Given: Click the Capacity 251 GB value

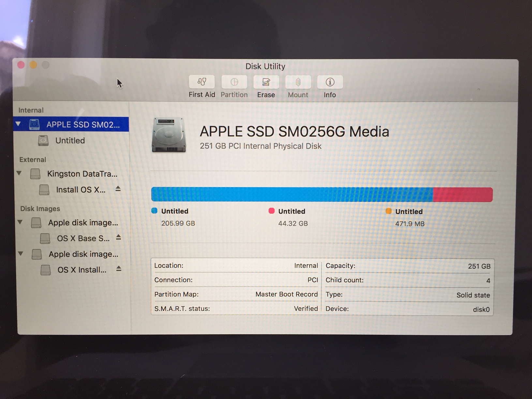Looking at the screenshot, I should pyautogui.click(x=479, y=266).
